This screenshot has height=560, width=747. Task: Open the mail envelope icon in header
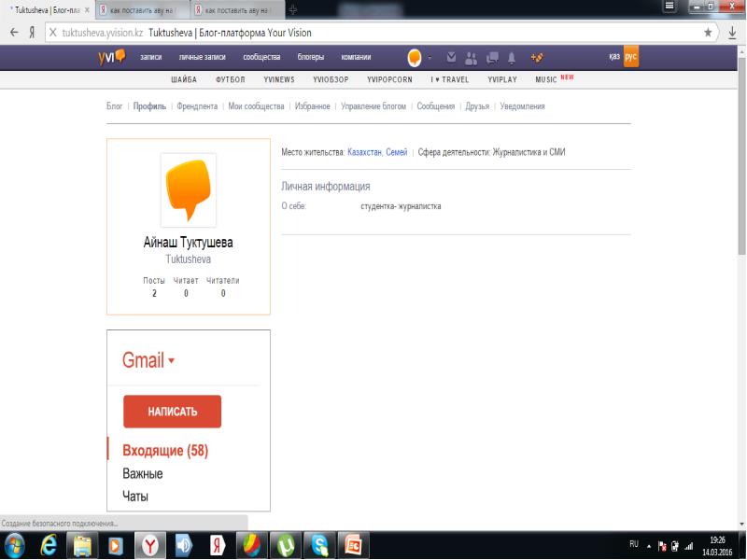point(452,57)
